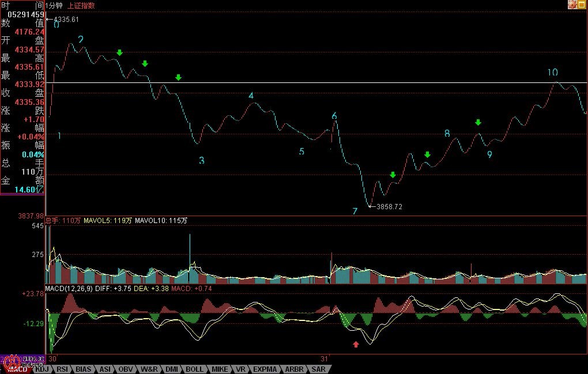This screenshot has height=374, width=588.
Task: Click the orange gear icon at top right
Action: pyautogui.click(x=572, y=5)
